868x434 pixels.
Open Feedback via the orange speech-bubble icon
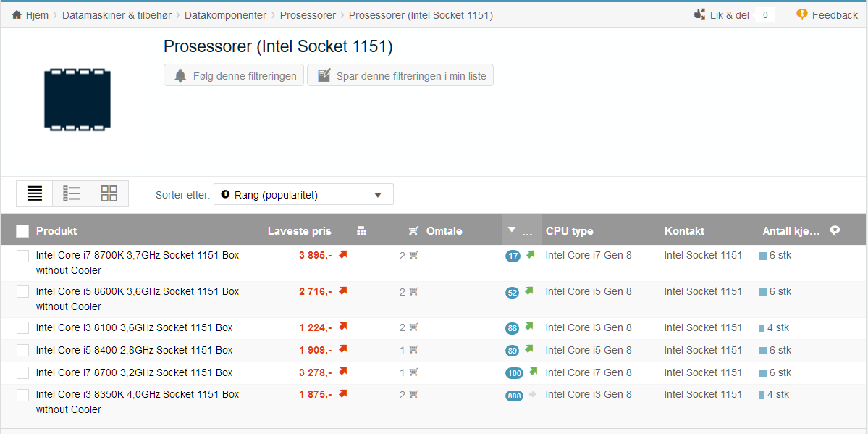point(801,14)
